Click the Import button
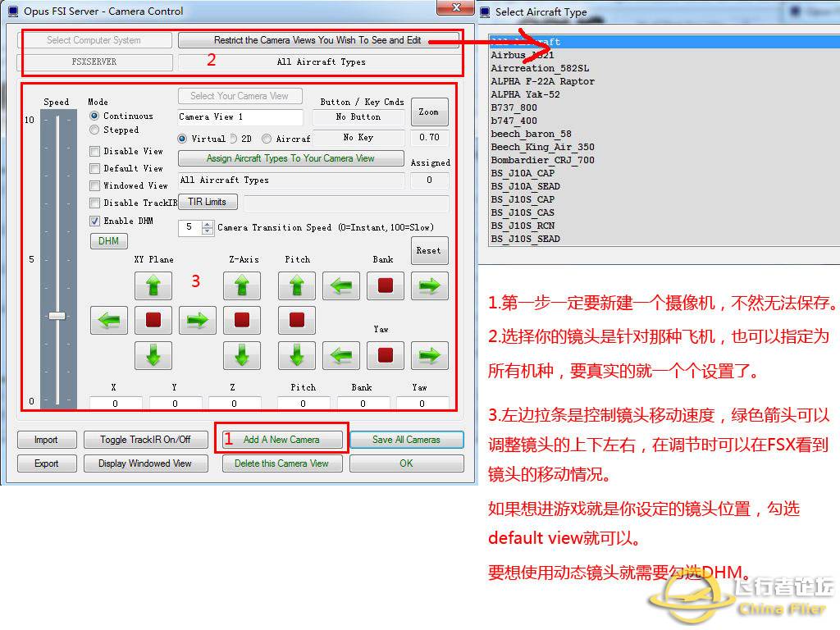840x630 pixels. point(47,440)
